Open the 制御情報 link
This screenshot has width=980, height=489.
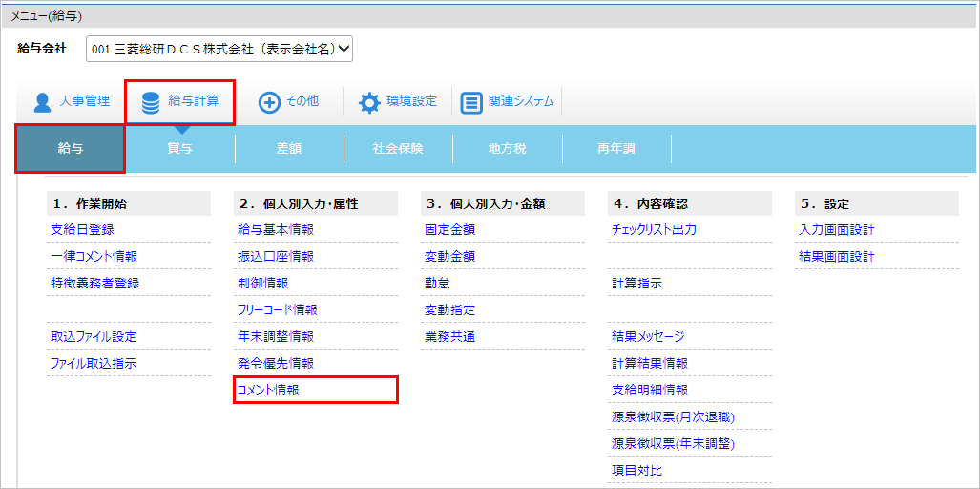(x=263, y=283)
